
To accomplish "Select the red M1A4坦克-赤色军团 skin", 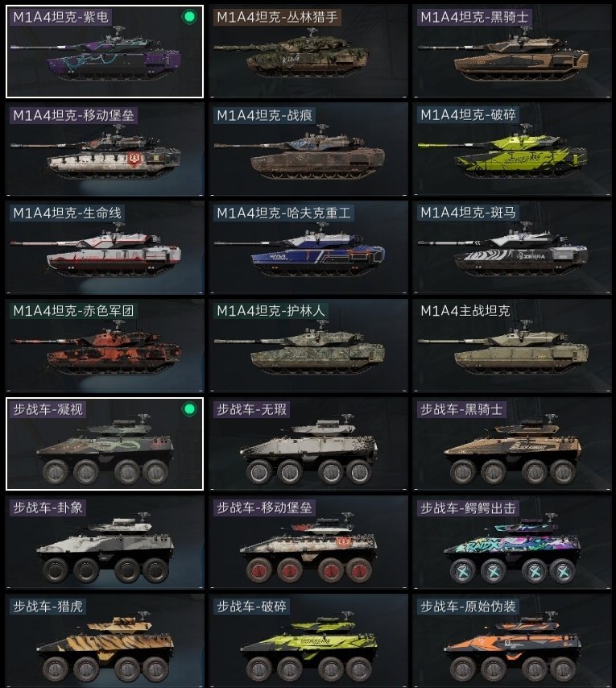I will click(x=105, y=346).
